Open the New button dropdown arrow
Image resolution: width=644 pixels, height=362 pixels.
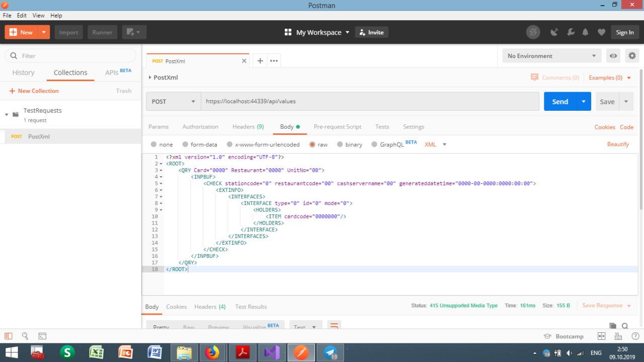[43, 32]
